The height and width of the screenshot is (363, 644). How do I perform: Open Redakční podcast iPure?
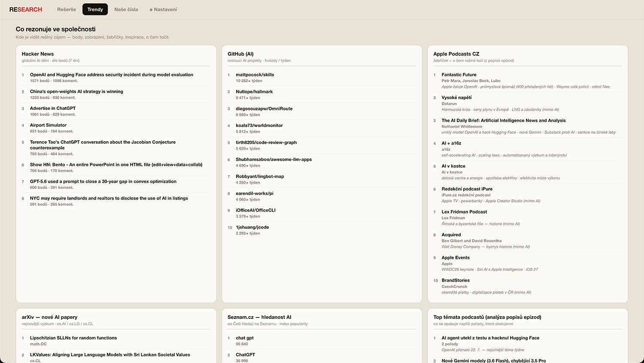tap(467, 189)
